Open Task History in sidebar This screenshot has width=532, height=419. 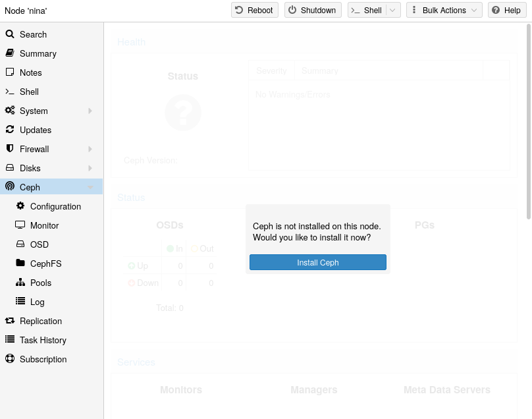(43, 340)
